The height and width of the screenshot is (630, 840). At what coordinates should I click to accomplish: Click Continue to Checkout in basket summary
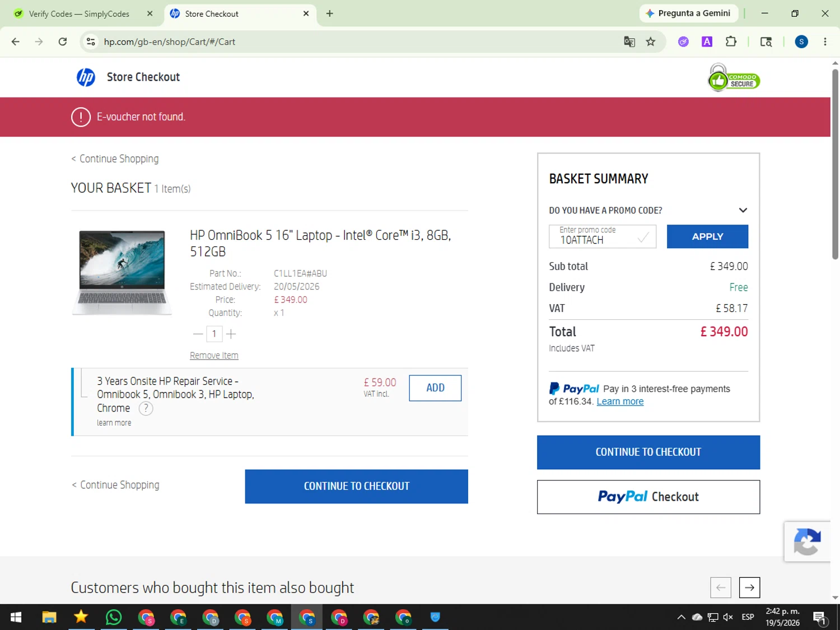[x=648, y=452]
